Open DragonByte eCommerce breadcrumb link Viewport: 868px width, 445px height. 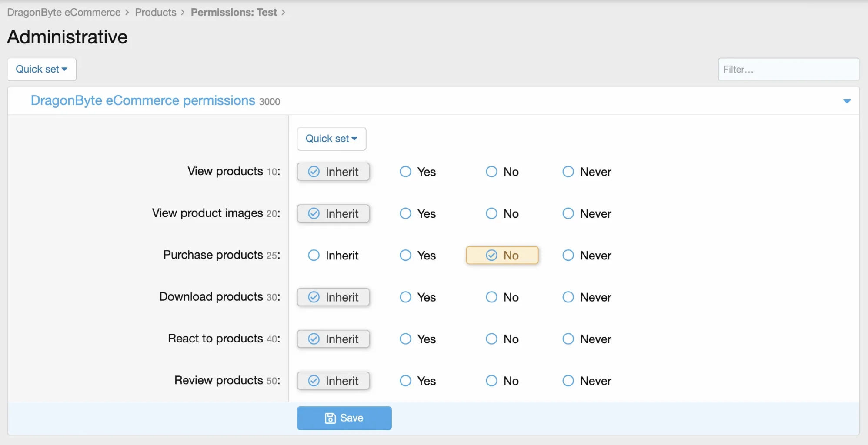(x=64, y=12)
